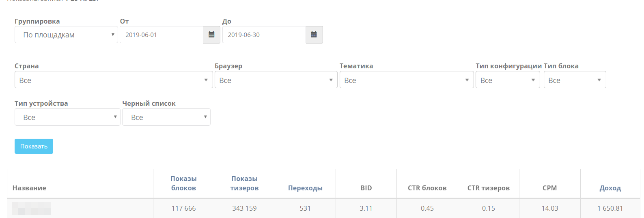The image size is (644, 218).
Task: Click the От date input field
Action: pos(162,35)
